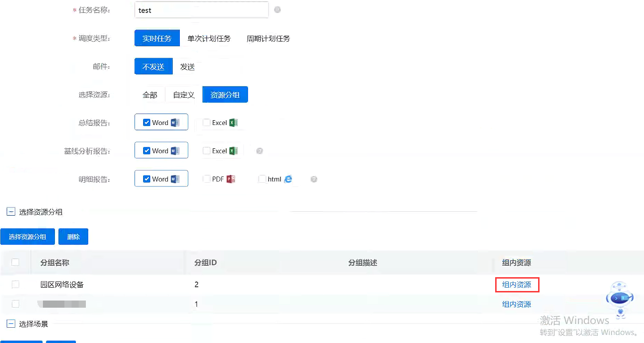Open 组内资源 link for group ID 1
Viewport: 644px width, 343px height.
(517, 304)
